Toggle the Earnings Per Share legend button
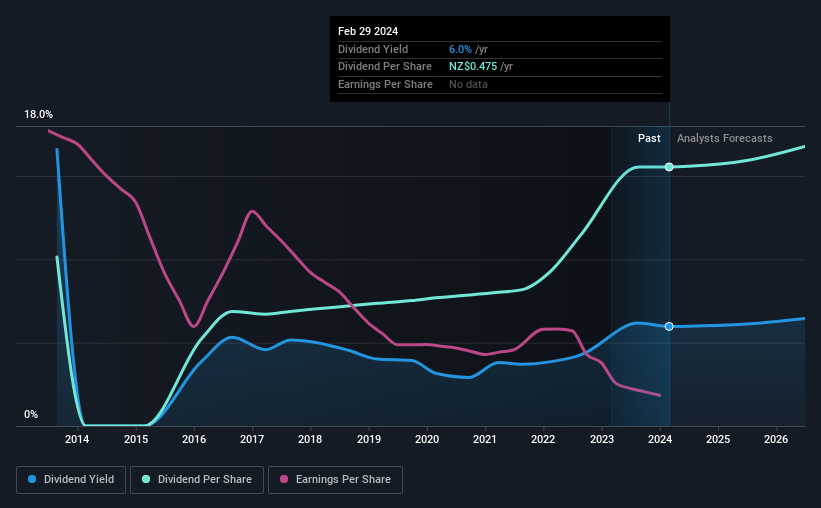This screenshot has height=508, width=821. pyautogui.click(x=335, y=479)
